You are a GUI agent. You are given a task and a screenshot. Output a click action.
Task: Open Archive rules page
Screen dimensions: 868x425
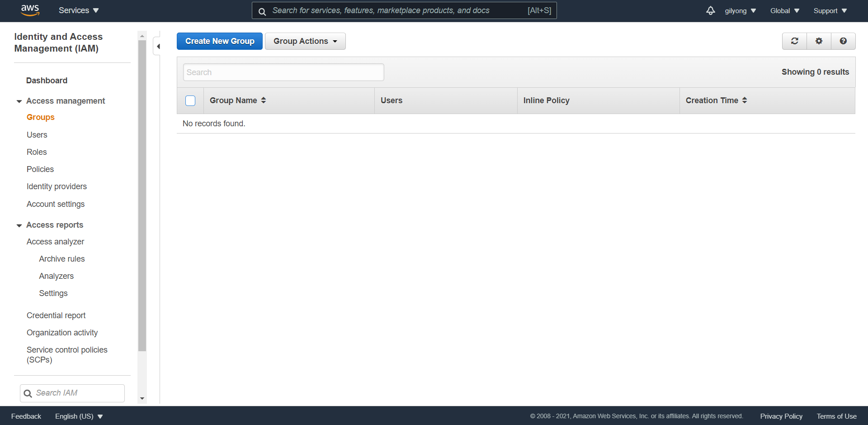[x=62, y=259]
